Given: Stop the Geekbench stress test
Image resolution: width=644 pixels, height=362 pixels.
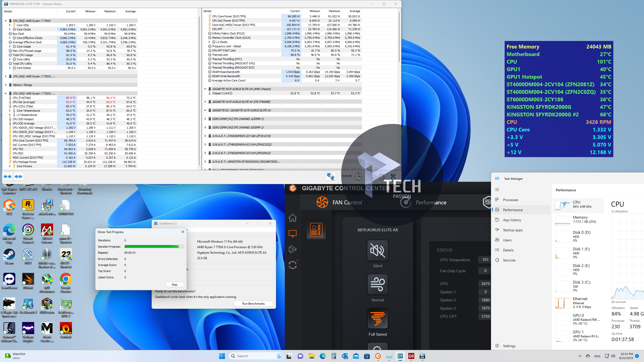Looking at the screenshot, I should [174, 285].
